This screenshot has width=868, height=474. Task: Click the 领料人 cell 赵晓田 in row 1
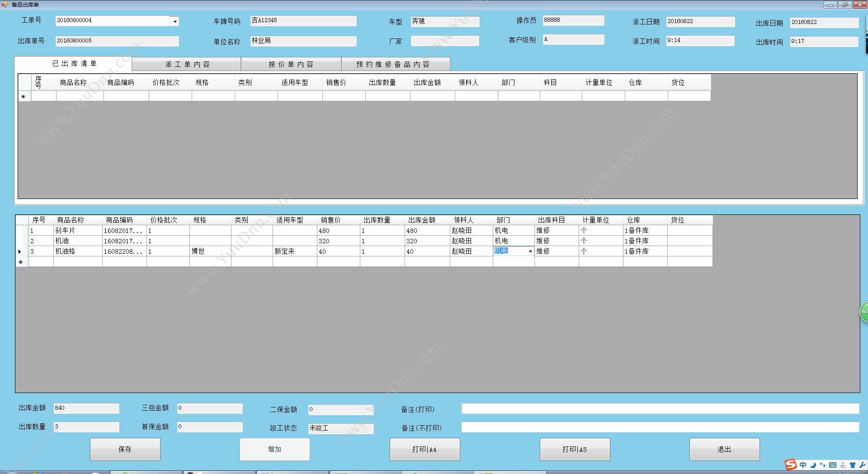(471, 230)
